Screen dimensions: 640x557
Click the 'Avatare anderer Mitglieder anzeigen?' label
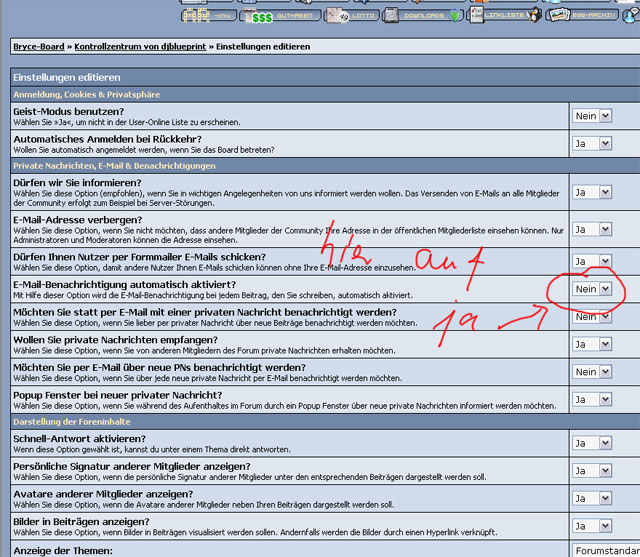[x=103, y=494]
